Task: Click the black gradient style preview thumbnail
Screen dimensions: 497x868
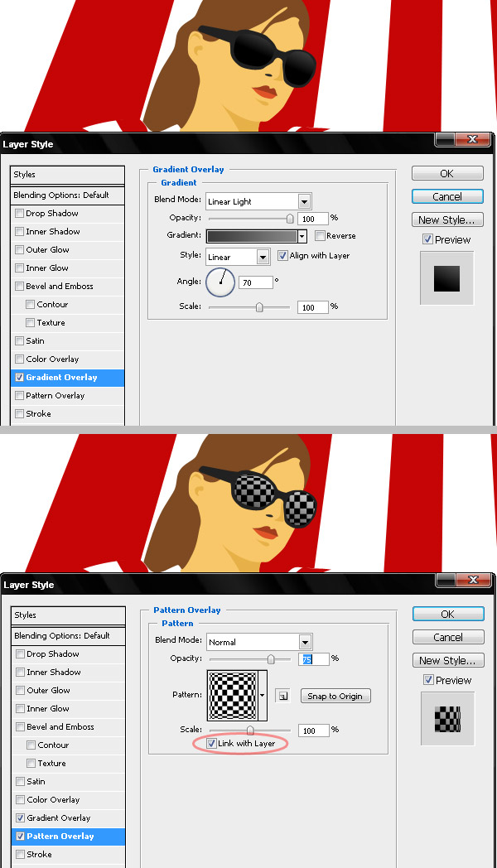Action: pyautogui.click(x=446, y=278)
